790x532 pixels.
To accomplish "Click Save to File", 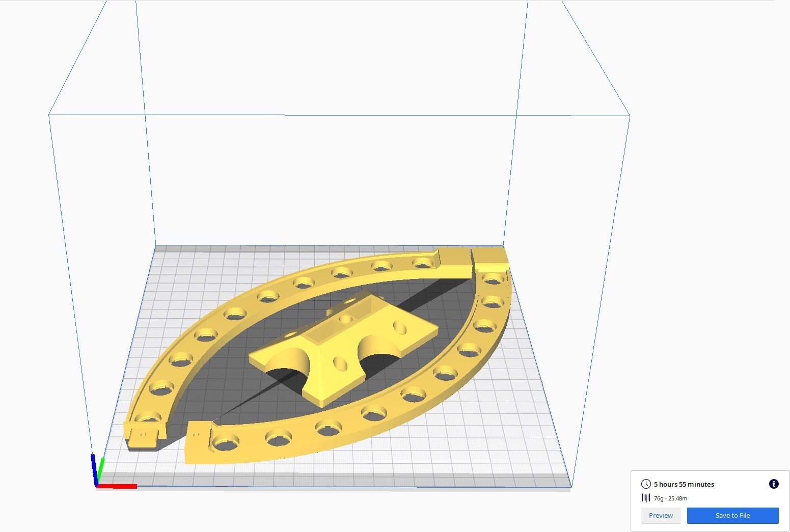I will [732, 515].
